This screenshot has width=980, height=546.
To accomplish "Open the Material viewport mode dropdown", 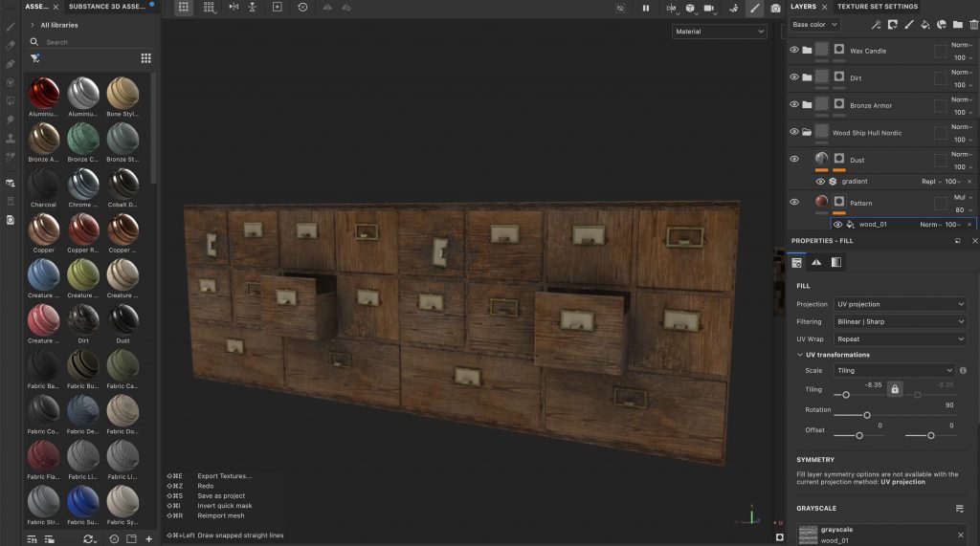I will pyautogui.click(x=720, y=32).
